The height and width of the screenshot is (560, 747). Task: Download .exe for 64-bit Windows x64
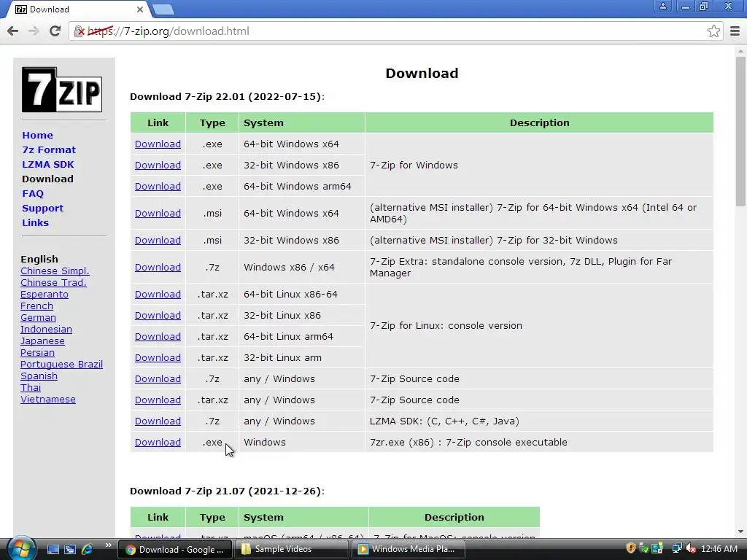(x=158, y=144)
